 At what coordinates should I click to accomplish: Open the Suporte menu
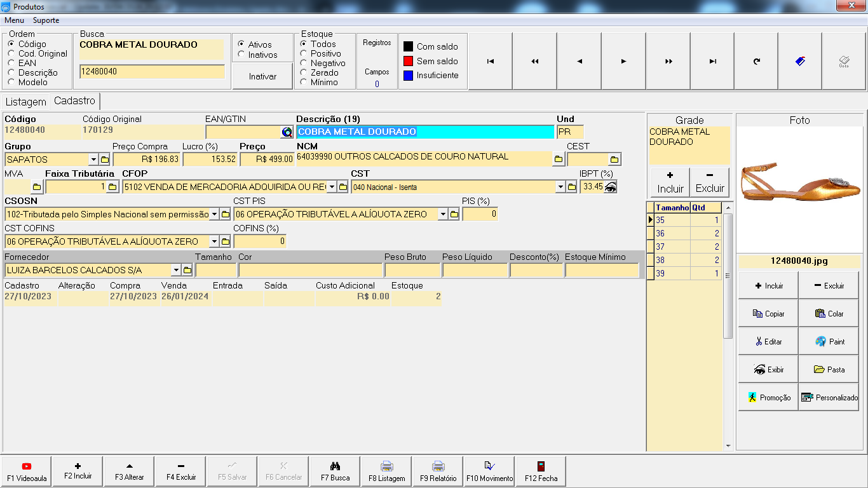(x=46, y=20)
